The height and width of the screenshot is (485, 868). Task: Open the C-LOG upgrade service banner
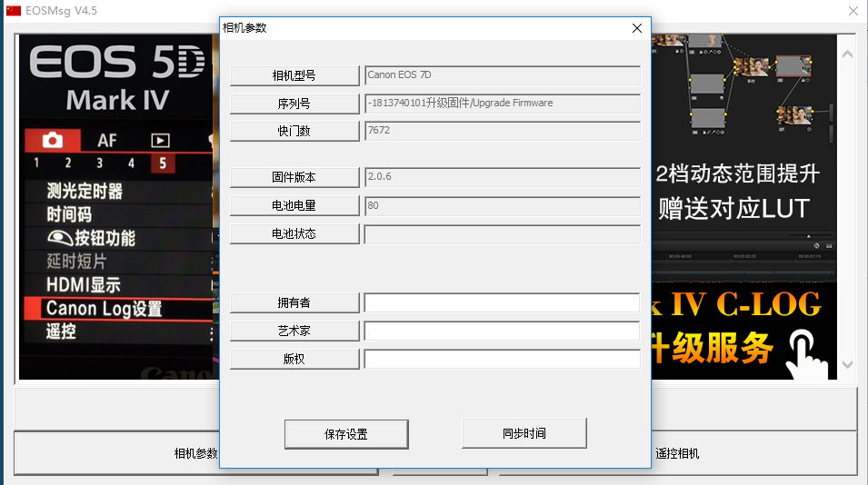[x=744, y=331]
